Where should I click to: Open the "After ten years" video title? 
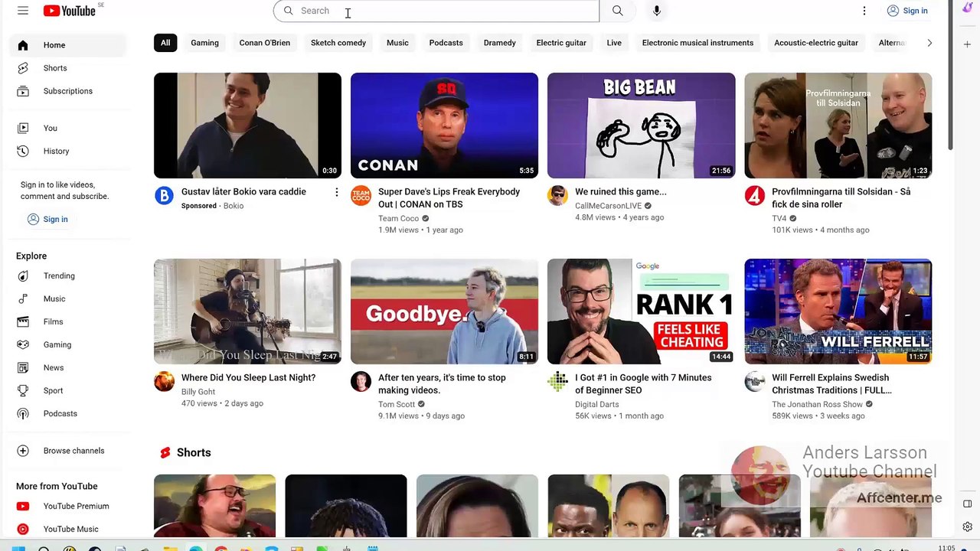click(x=442, y=384)
